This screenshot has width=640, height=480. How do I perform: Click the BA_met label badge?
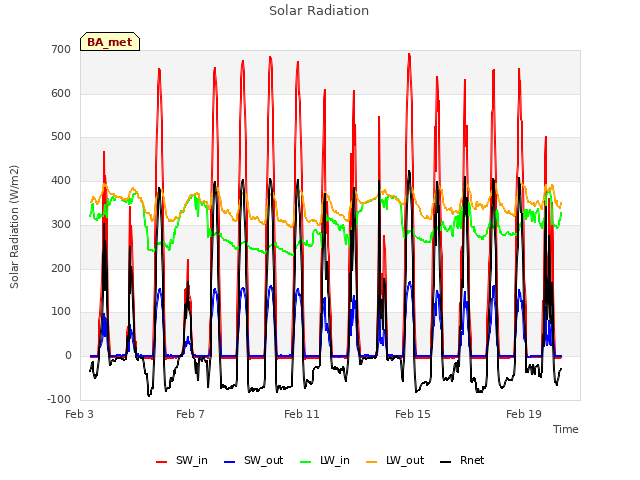110,42
